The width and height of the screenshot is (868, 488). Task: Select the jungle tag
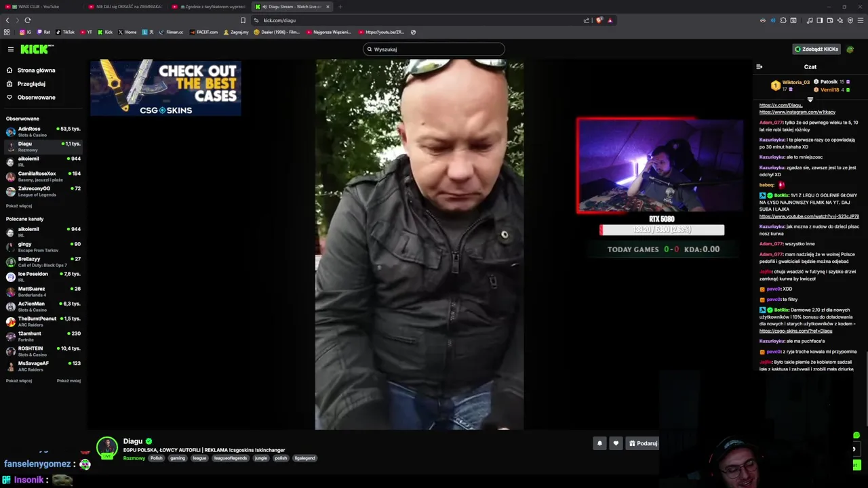pos(261,458)
